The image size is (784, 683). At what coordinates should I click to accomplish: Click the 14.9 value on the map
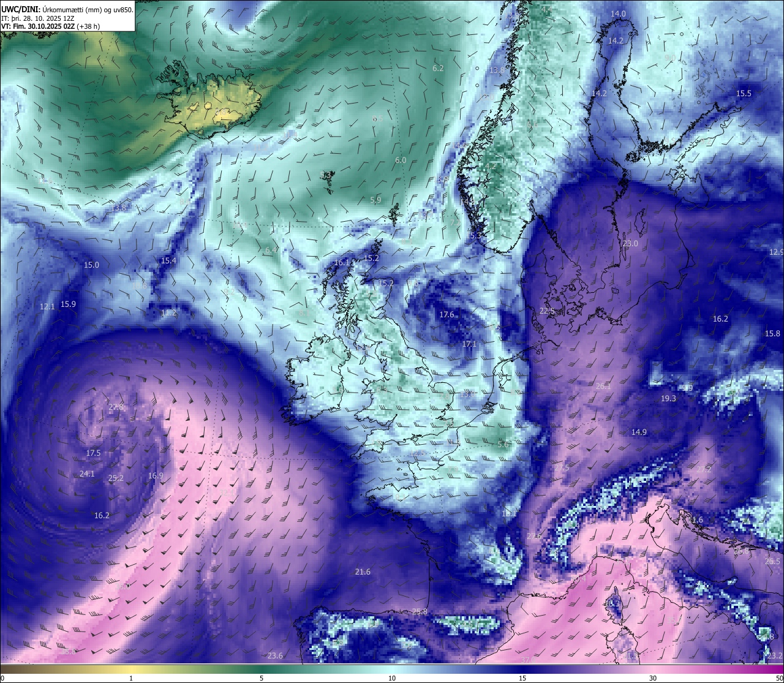[639, 432]
